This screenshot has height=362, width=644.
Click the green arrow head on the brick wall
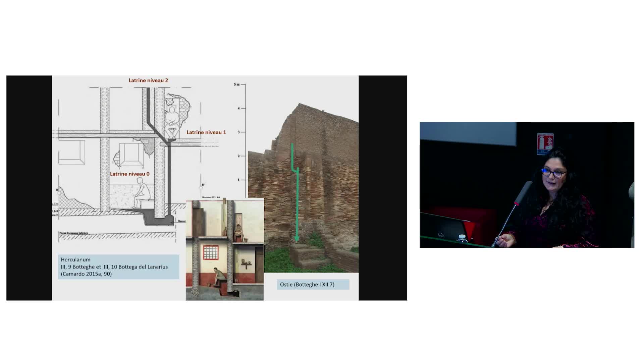297,239
